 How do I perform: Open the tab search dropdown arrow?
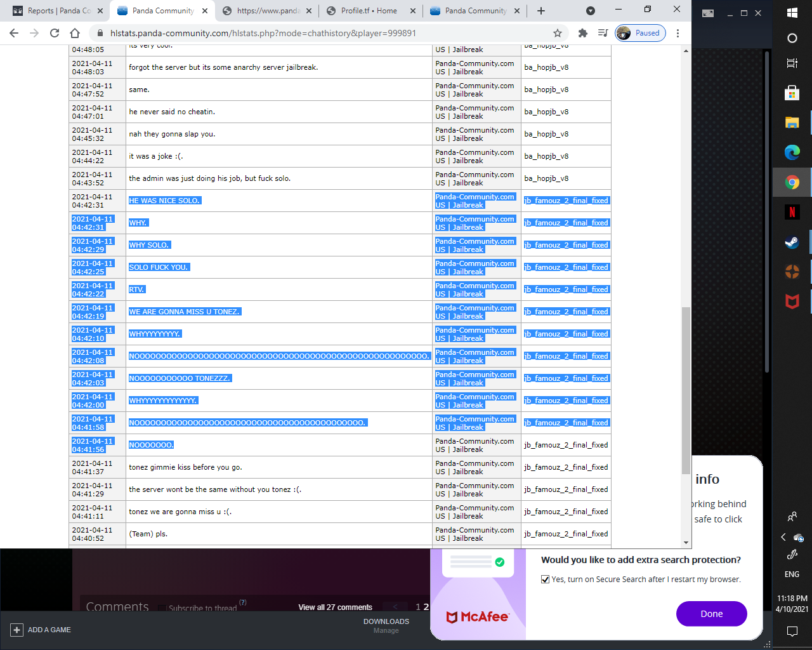[590, 11]
